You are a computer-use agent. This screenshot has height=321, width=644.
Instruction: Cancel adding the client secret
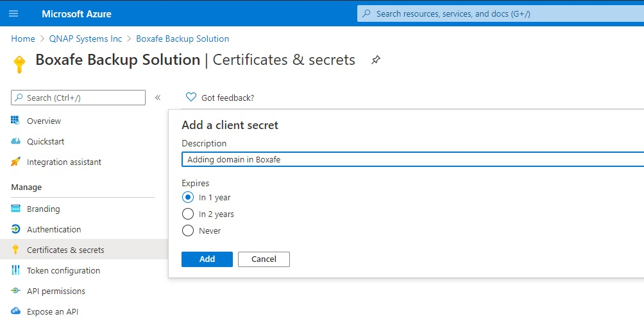pyautogui.click(x=264, y=259)
